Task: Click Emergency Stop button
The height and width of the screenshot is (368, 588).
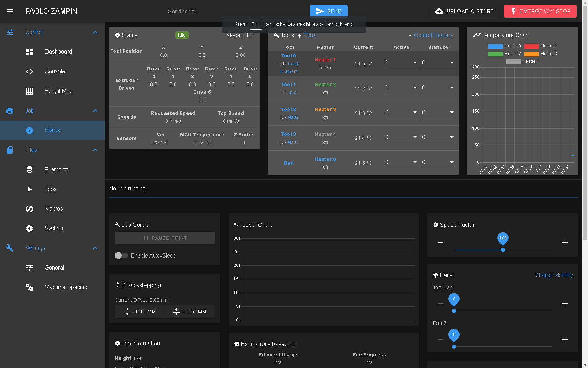Action: (x=540, y=11)
